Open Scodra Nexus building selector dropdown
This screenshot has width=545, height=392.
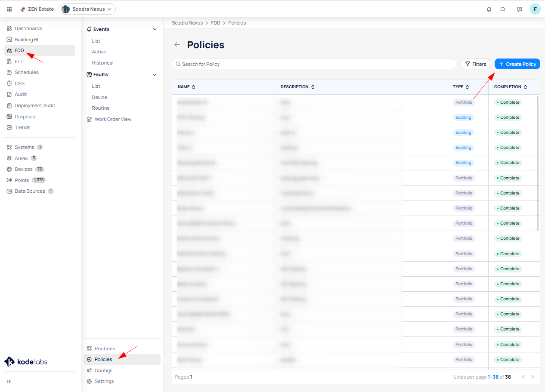point(87,9)
